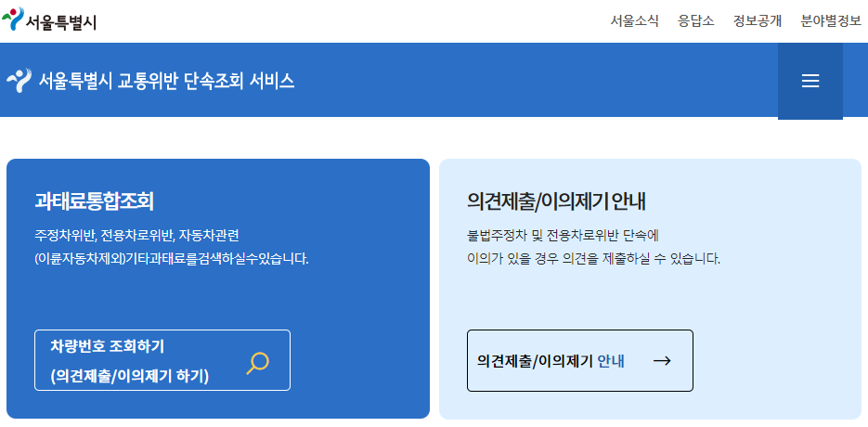Click the 의견제출/이의제기 안내 card heading

click(x=556, y=202)
